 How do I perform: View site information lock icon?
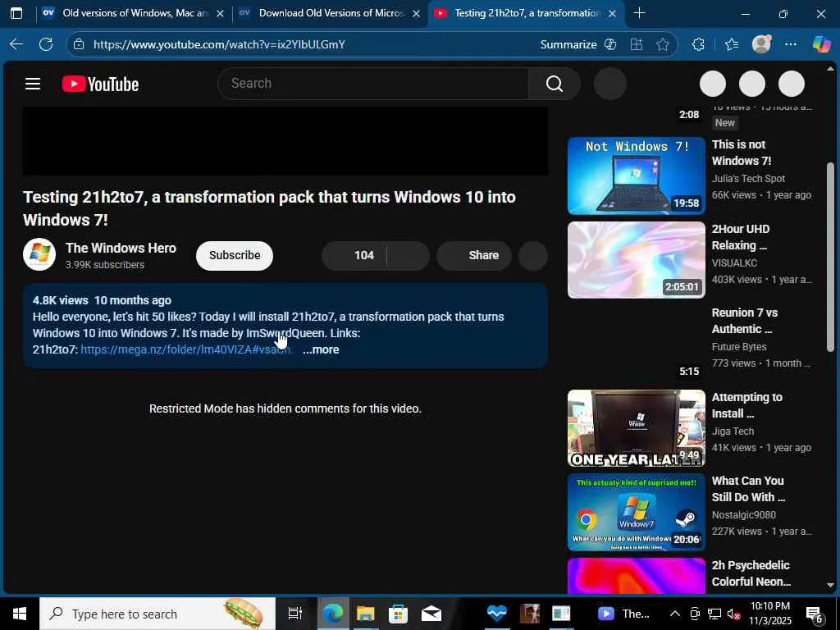[x=79, y=44]
